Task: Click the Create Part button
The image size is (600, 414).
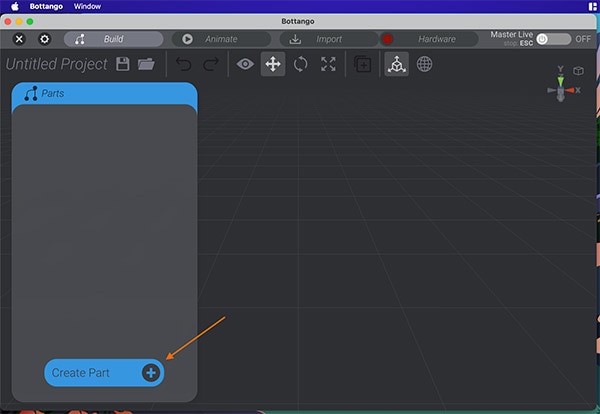Action: (104, 372)
